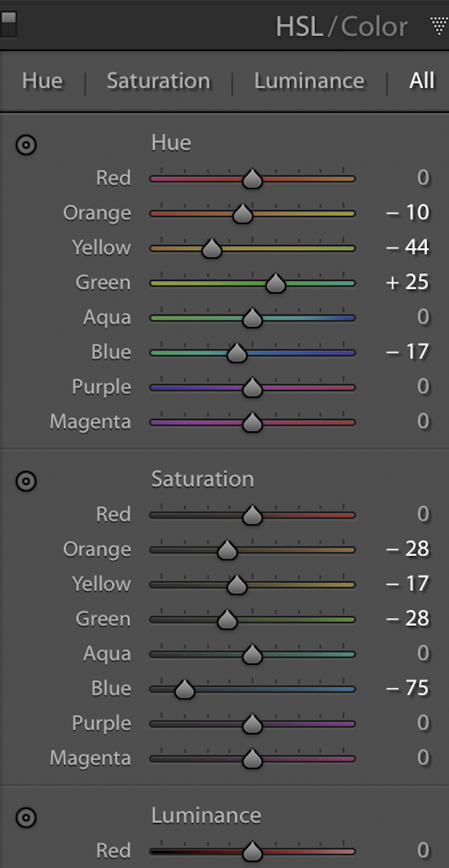Toggle the HSL panel on/off switch

(8, 24)
